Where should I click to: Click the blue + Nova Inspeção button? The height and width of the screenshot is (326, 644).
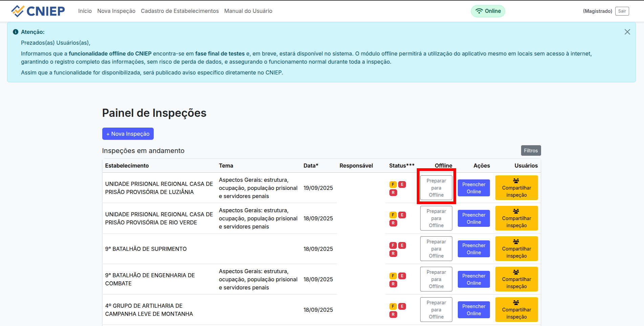(x=128, y=134)
